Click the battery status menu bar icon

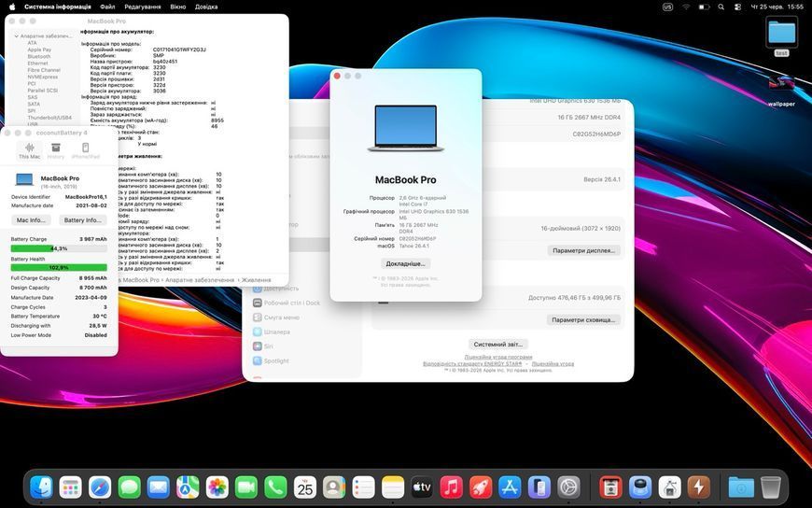pos(704,7)
